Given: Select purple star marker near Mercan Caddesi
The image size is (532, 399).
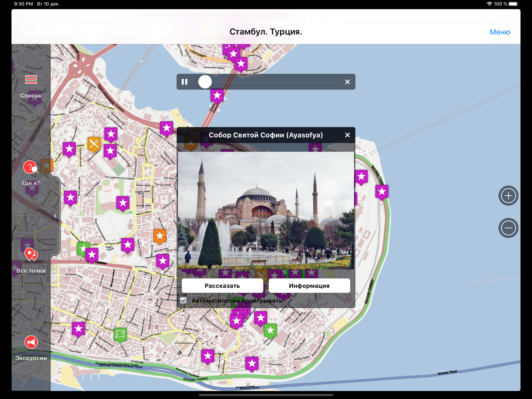Looking at the screenshot, I should [x=123, y=204].
